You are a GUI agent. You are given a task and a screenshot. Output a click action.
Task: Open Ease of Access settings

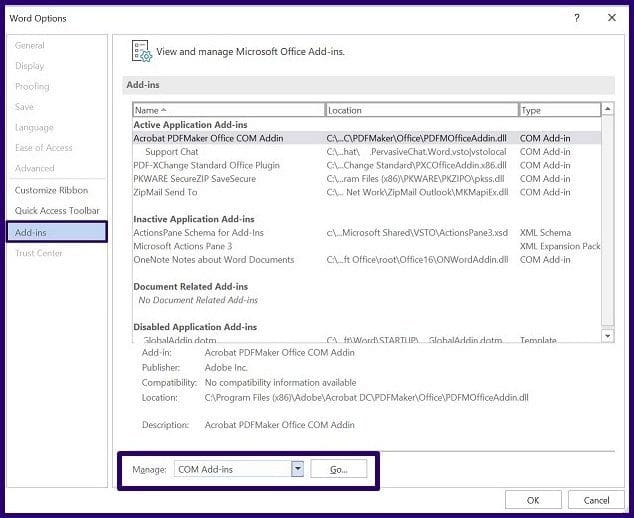tap(43, 148)
